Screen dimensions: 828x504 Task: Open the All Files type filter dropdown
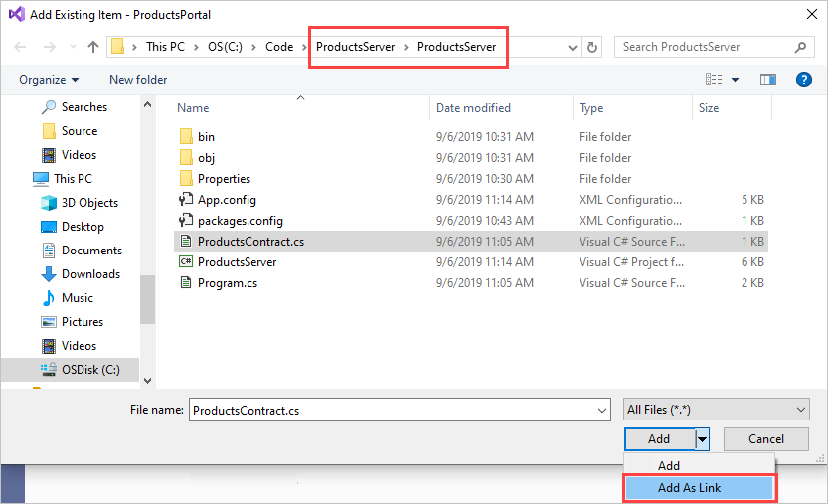(x=716, y=410)
